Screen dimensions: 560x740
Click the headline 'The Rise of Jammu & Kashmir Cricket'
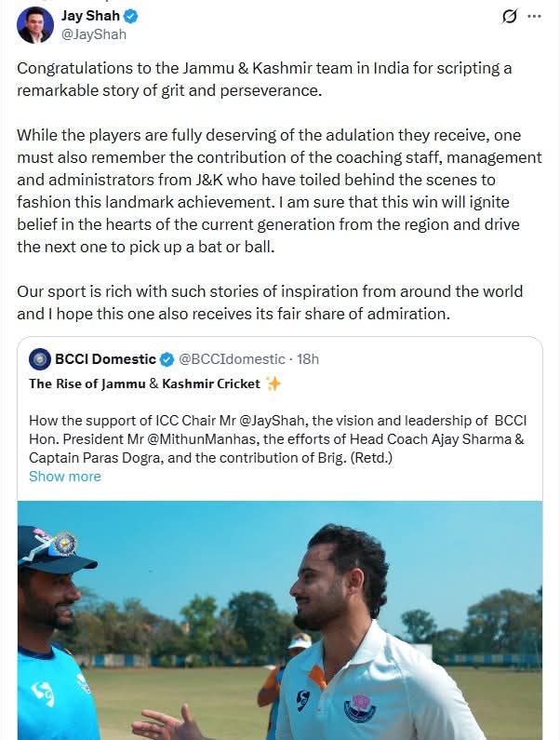coord(144,383)
